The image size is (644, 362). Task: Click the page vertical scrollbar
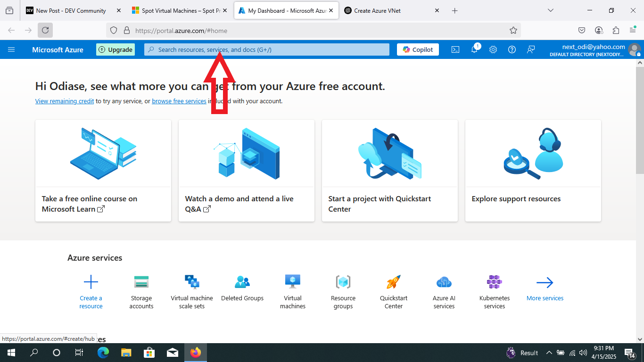click(640, 120)
